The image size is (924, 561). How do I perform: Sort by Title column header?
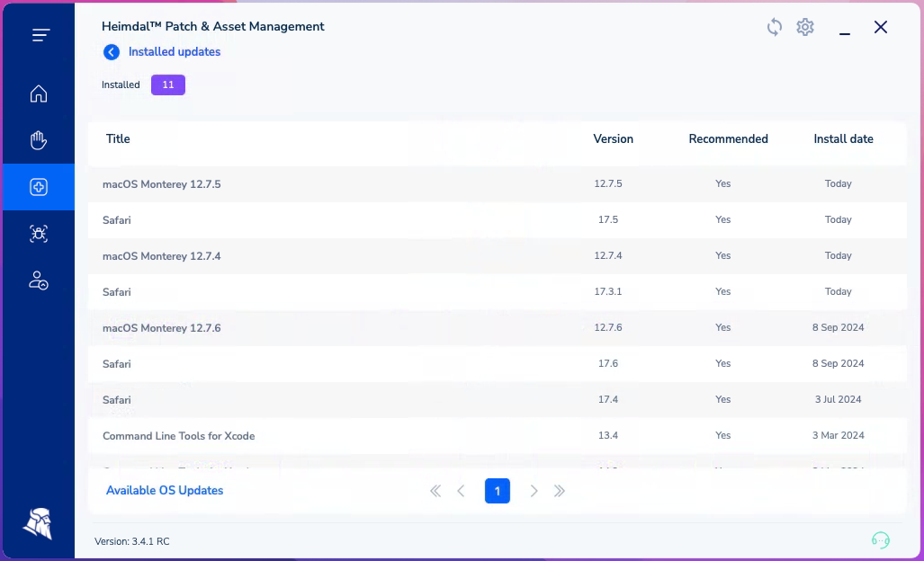pyautogui.click(x=118, y=139)
